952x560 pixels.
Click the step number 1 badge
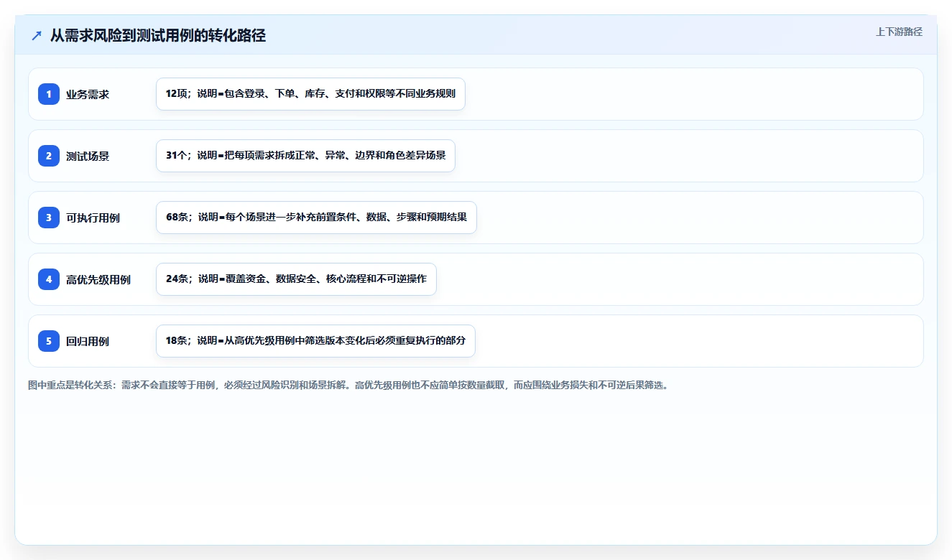coord(49,94)
